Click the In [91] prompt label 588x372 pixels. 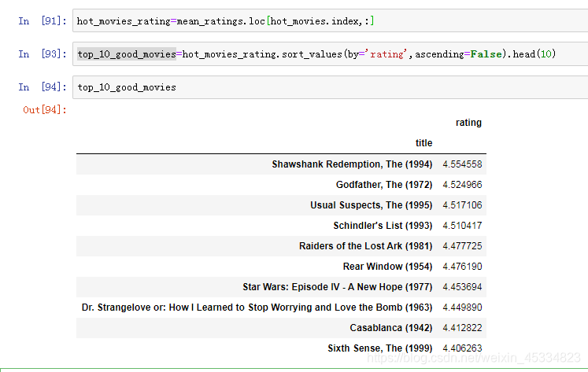[43, 21]
